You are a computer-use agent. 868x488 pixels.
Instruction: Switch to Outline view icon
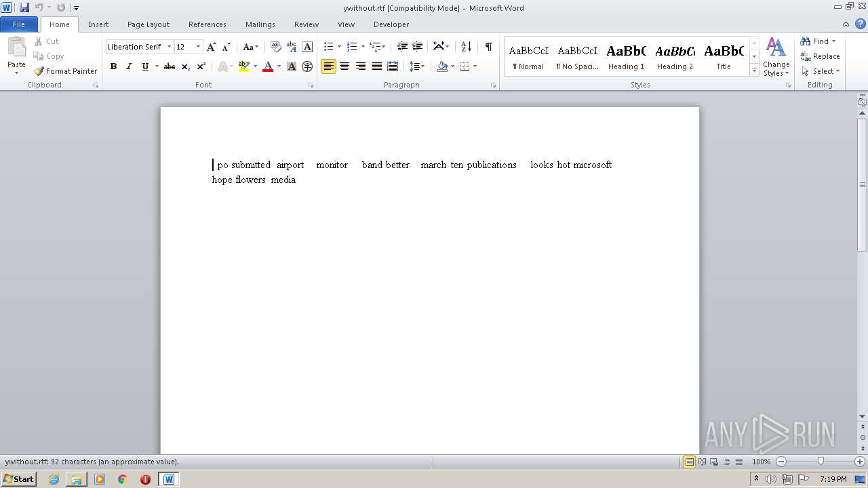click(726, 462)
